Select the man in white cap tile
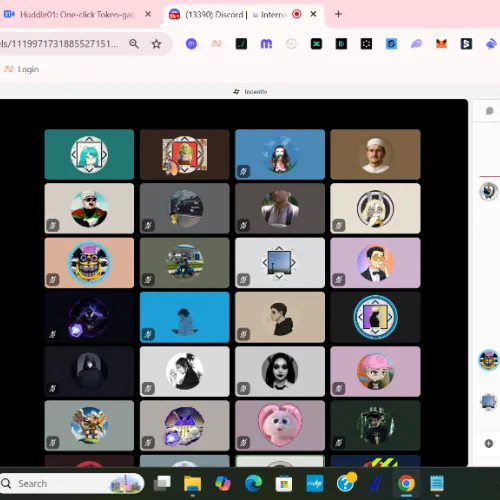Image resolution: width=500 pixels, height=500 pixels. [x=375, y=154]
